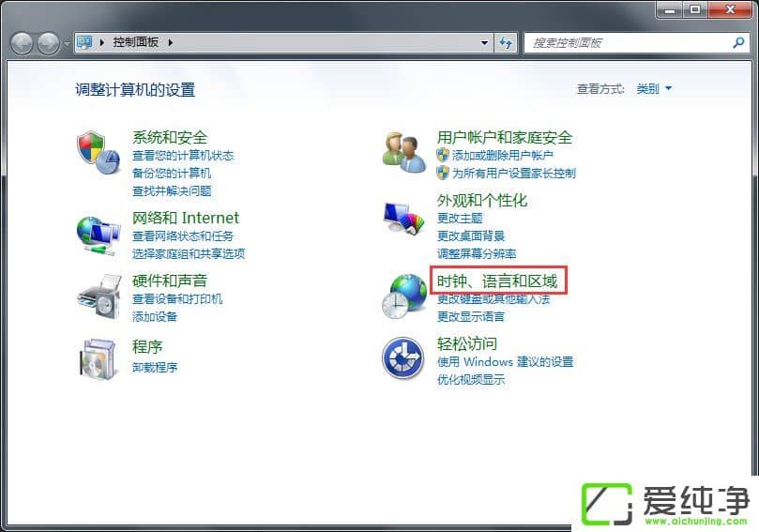Screen dimensions: 759x532
Task: Select the Hardware and Sound printer icon
Action: click(x=99, y=296)
